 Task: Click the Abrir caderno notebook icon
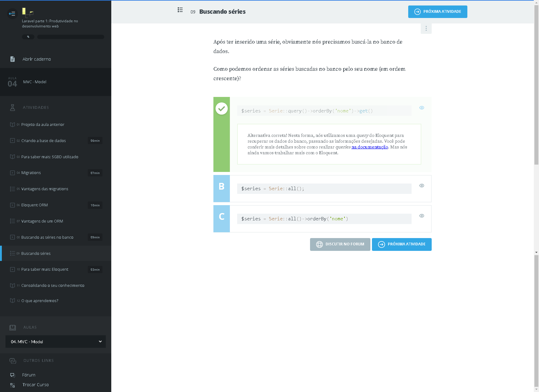coord(12,59)
